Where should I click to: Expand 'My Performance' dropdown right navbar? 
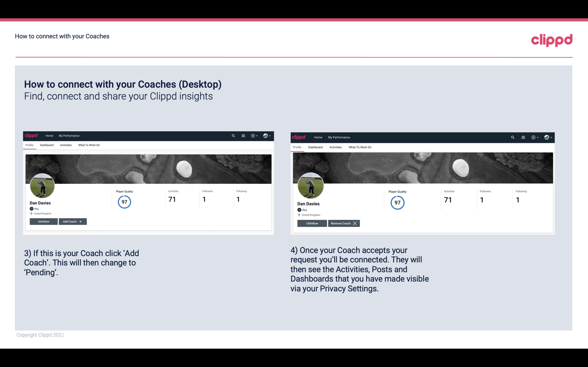tap(339, 137)
